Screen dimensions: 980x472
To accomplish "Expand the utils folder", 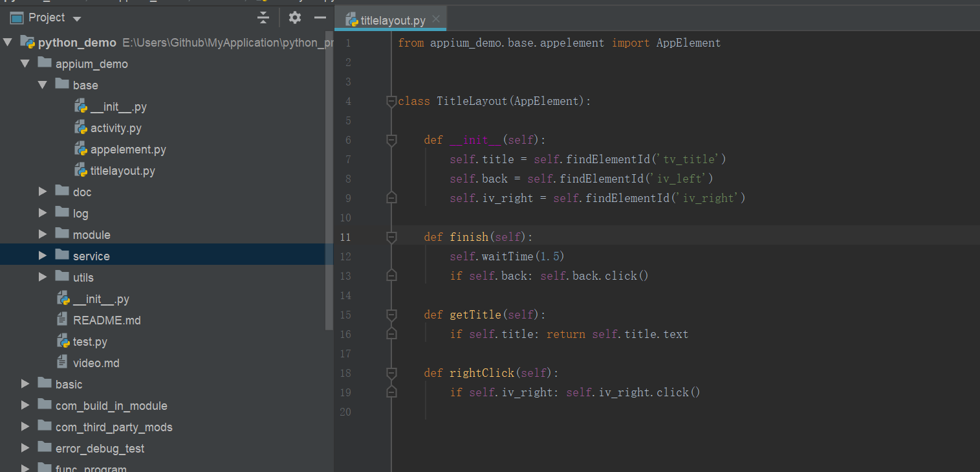I will tap(41, 276).
